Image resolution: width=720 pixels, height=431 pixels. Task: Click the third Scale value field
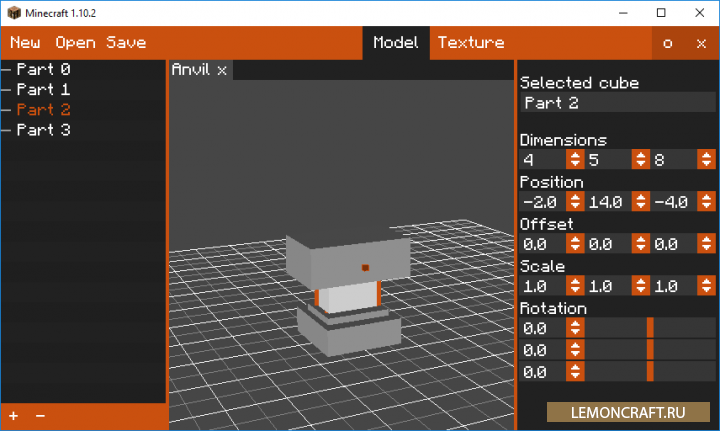coord(674,286)
